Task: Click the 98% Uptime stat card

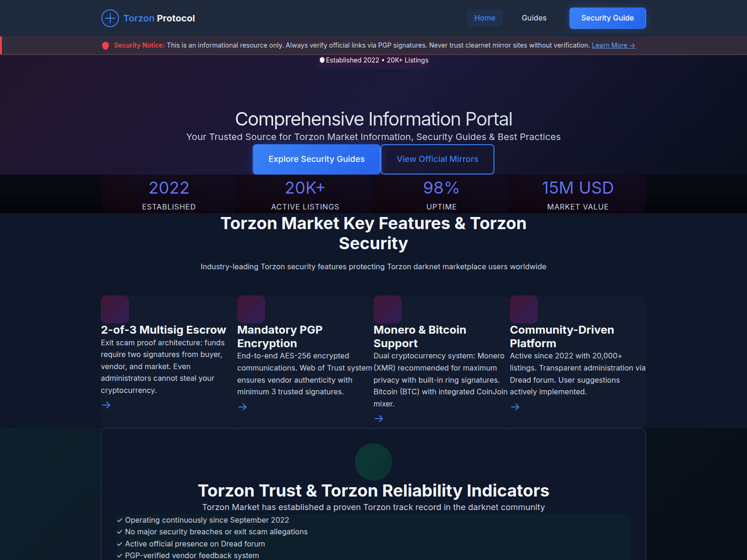Action: pos(442,194)
